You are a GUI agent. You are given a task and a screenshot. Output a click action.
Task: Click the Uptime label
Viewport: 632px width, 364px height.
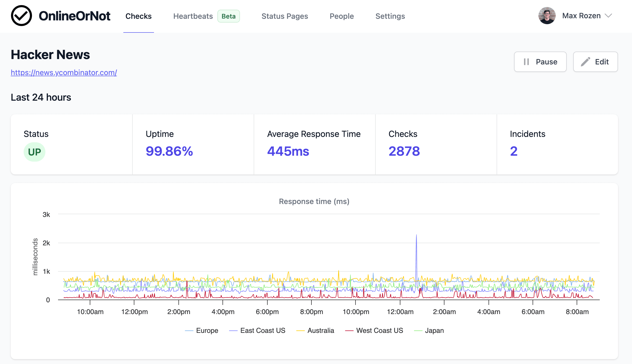pyautogui.click(x=160, y=134)
